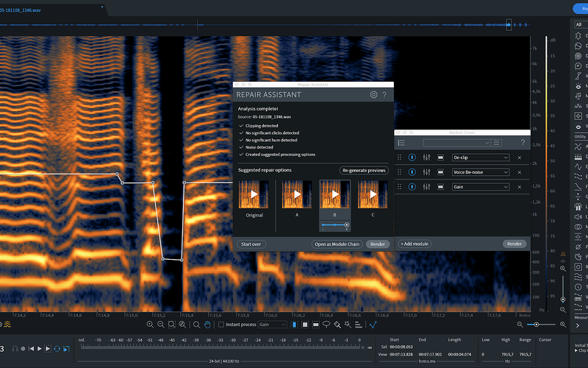Screen dimensions: 588x368
Task: Click the Gain row selection-mode icon
Action: coord(440,187)
